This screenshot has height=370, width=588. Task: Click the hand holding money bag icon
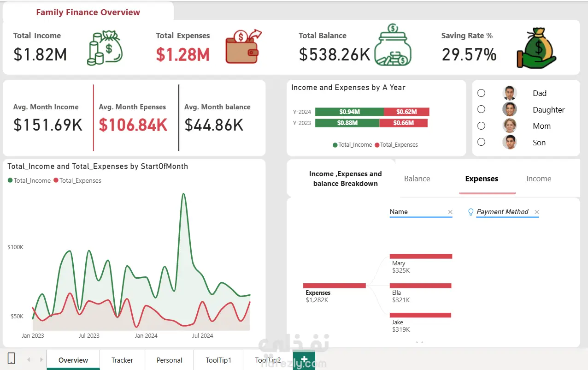tap(536, 48)
